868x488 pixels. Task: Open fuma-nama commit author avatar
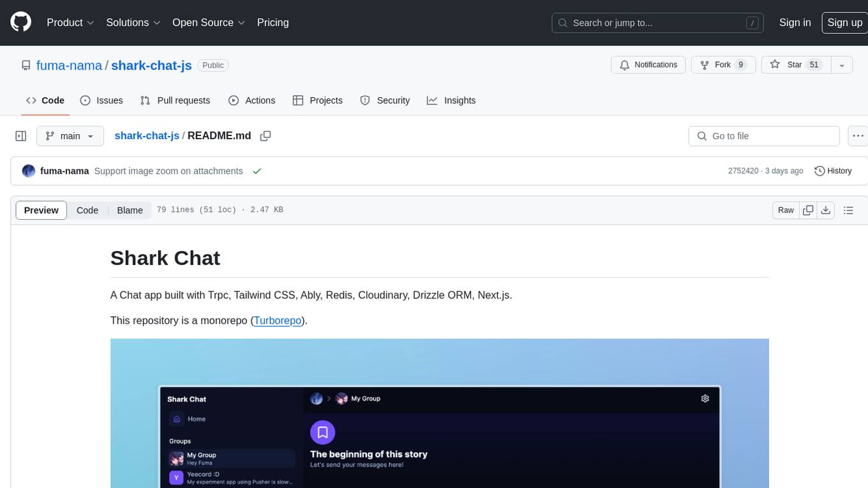pos(29,171)
